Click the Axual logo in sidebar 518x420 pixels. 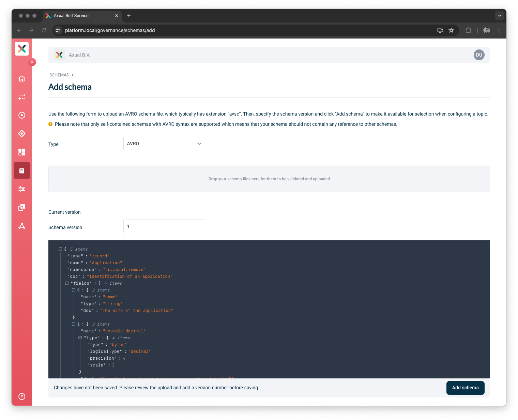tap(22, 49)
